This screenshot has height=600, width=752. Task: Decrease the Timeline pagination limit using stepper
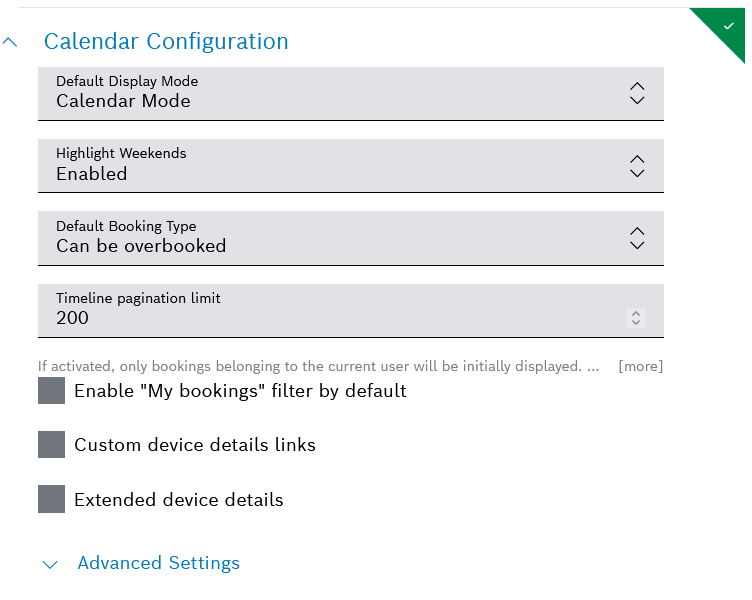click(x=635, y=323)
